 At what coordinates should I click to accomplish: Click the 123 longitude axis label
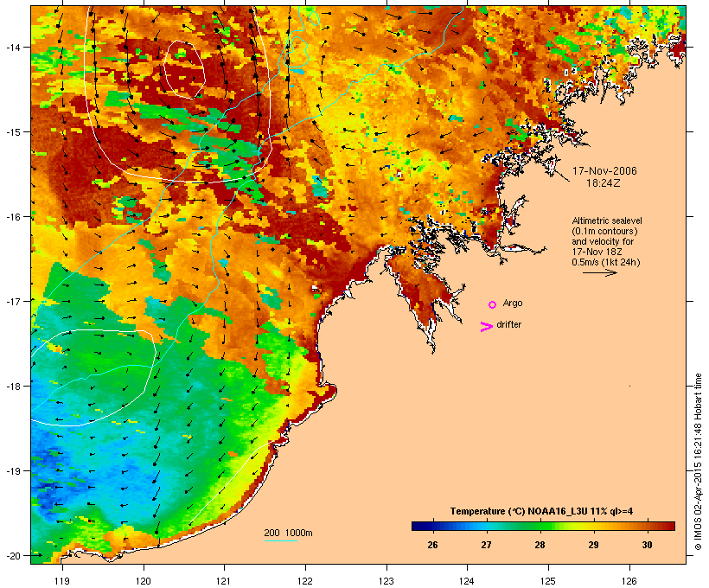386,581
